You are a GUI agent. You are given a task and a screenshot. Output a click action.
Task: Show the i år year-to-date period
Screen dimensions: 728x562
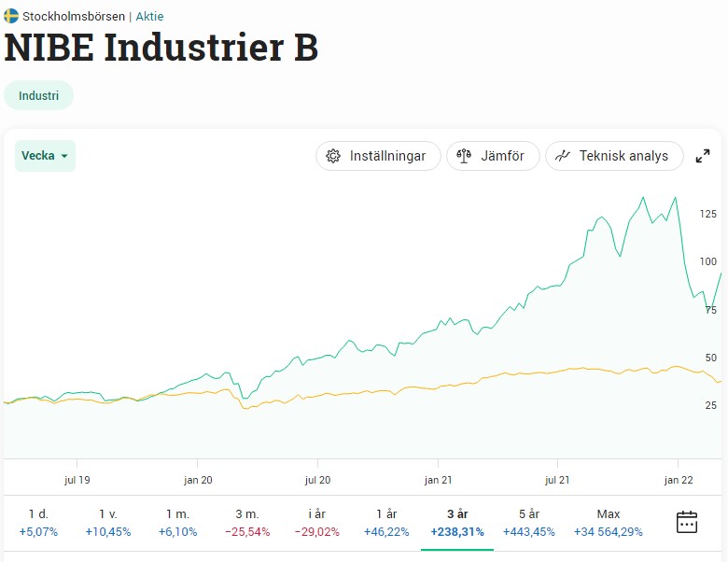(318, 523)
